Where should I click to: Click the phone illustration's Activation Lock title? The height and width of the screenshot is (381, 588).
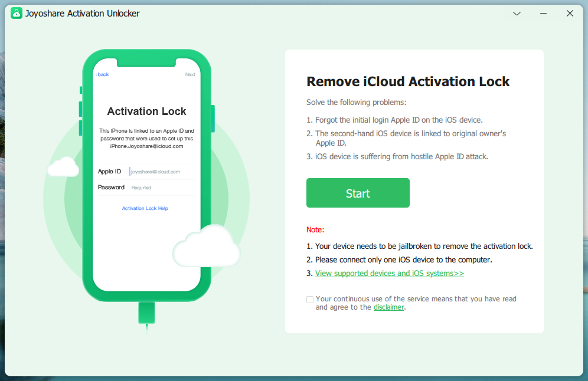pos(146,111)
